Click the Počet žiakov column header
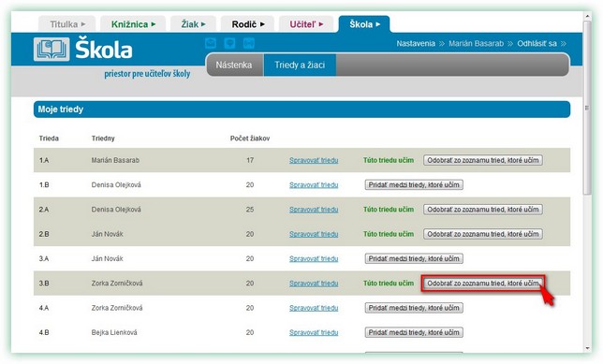Viewport: 603px width, 364px height. 250,138
